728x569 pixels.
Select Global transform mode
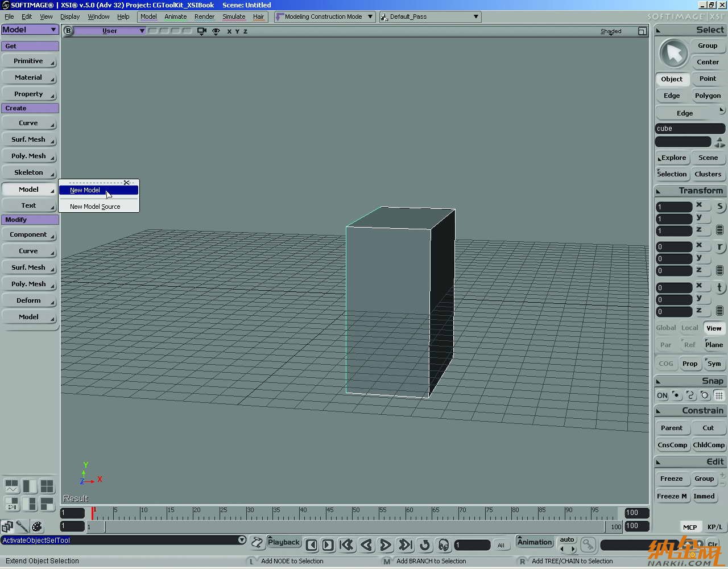click(x=666, y=328)
